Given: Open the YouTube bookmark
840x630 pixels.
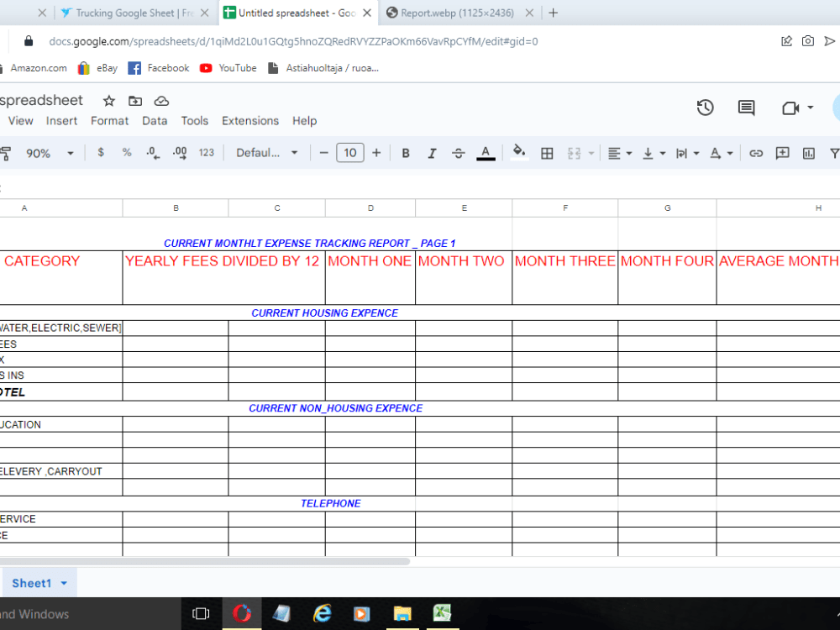Looking at the screenshot, I should click(228, 68).
